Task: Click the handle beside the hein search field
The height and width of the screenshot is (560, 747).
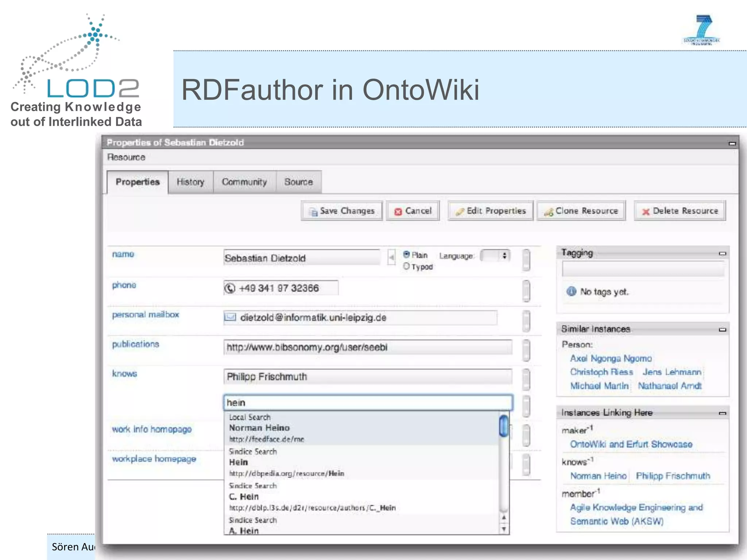Action: 526,406
